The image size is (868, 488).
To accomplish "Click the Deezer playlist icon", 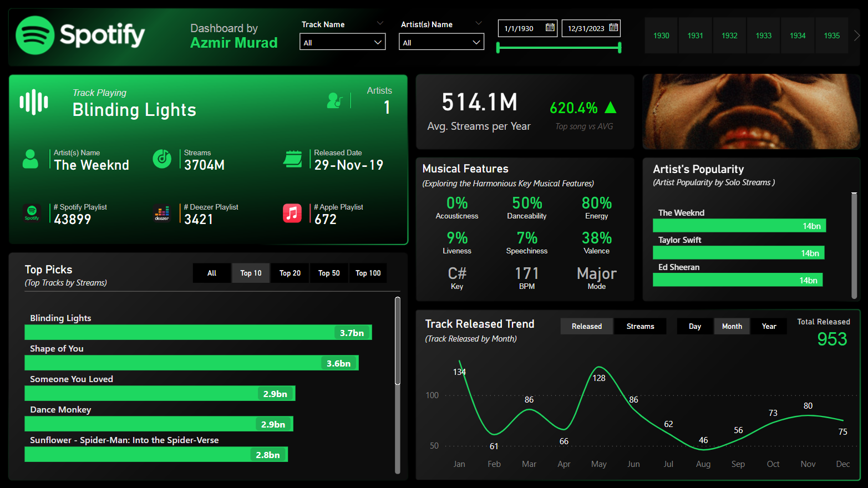I will (x=162, y=213).
